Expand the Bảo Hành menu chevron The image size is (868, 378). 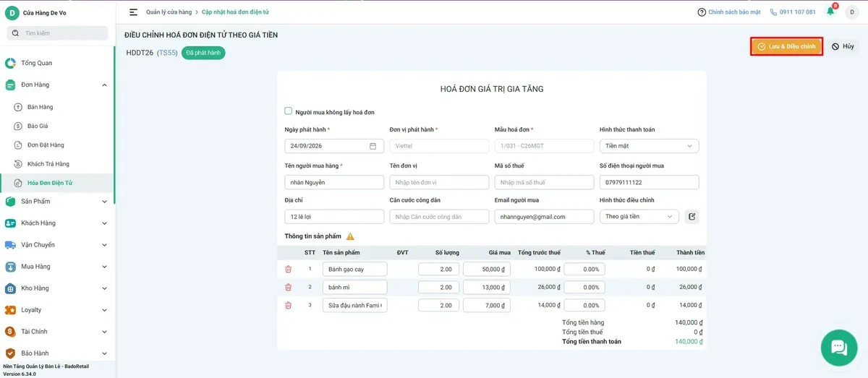[x=104, y=353]
